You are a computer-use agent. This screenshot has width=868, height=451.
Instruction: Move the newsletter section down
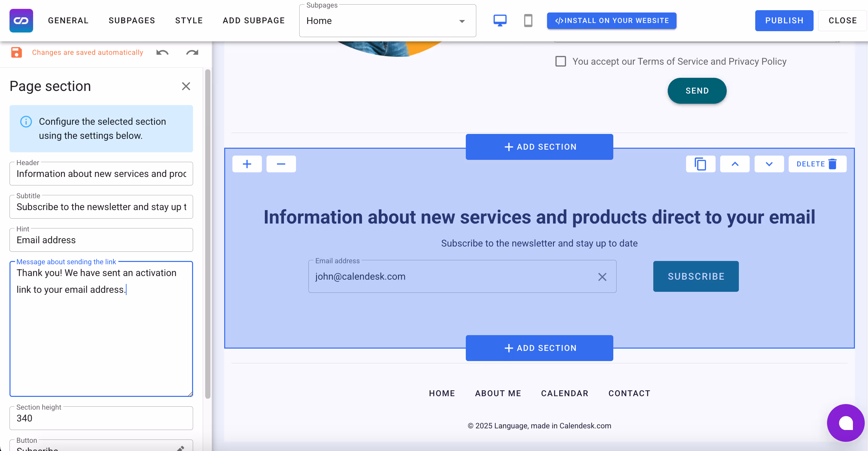coord(769,164)
